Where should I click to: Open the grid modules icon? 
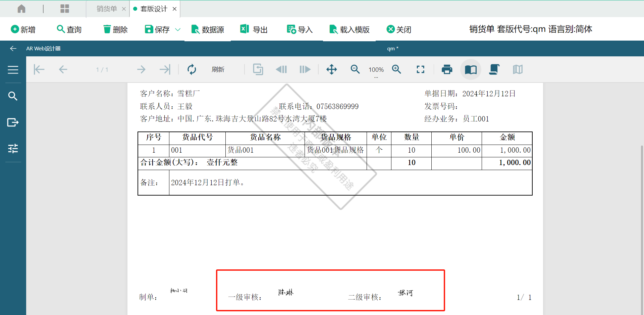click(65, 9)
